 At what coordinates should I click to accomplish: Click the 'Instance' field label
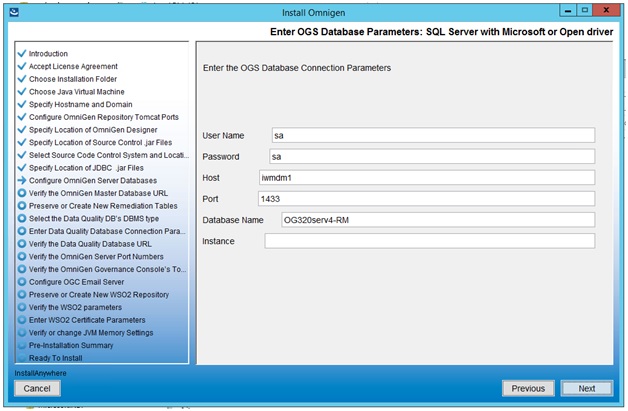[218, 241]
